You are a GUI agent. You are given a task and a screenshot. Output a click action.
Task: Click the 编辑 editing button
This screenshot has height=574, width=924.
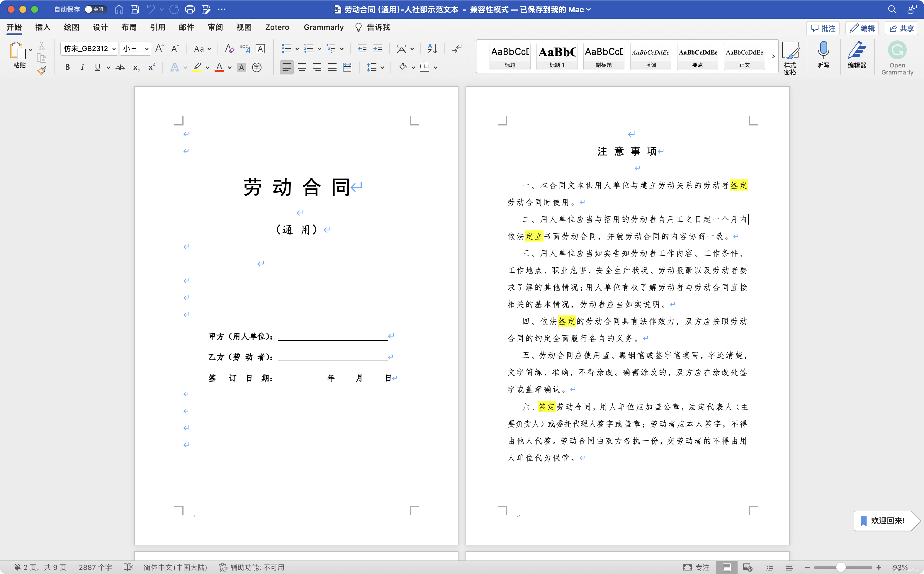click(x=862, y=28)
